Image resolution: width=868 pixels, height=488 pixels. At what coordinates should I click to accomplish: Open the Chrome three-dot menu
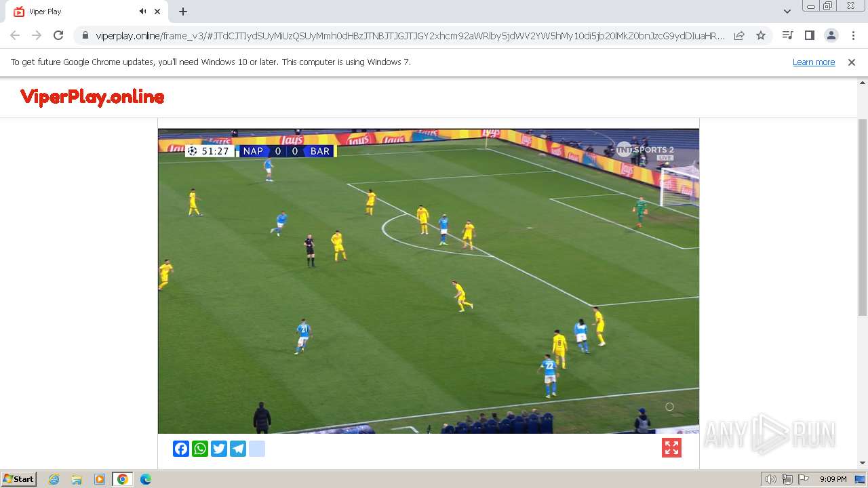(x=853, y=35)
